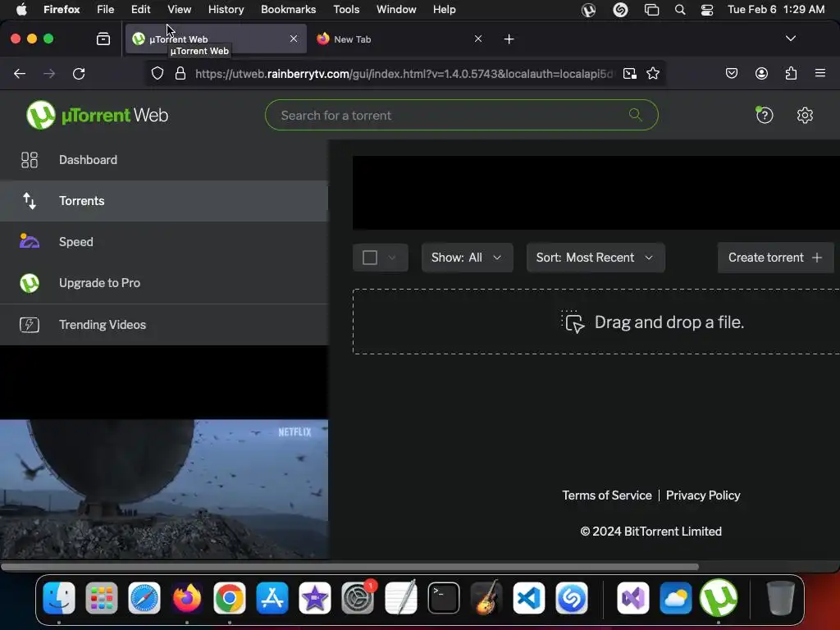
Task: Open System Settings from the dock
Action: (358, 598)
